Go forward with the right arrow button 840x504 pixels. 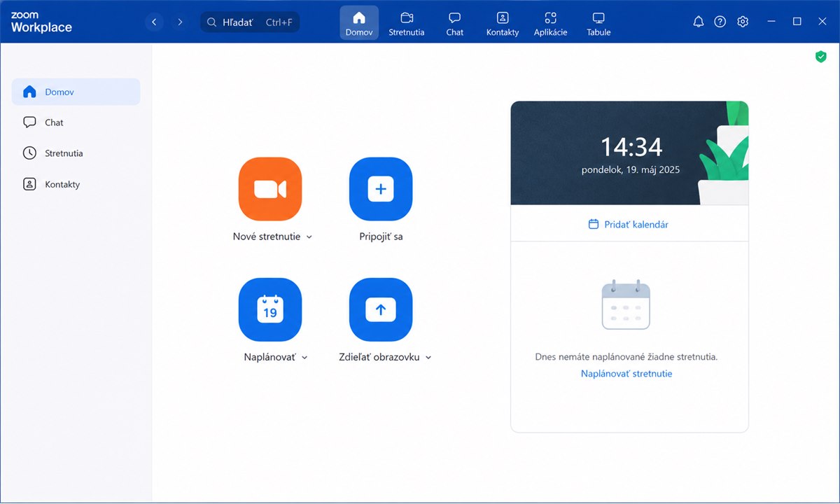(180, 22)
